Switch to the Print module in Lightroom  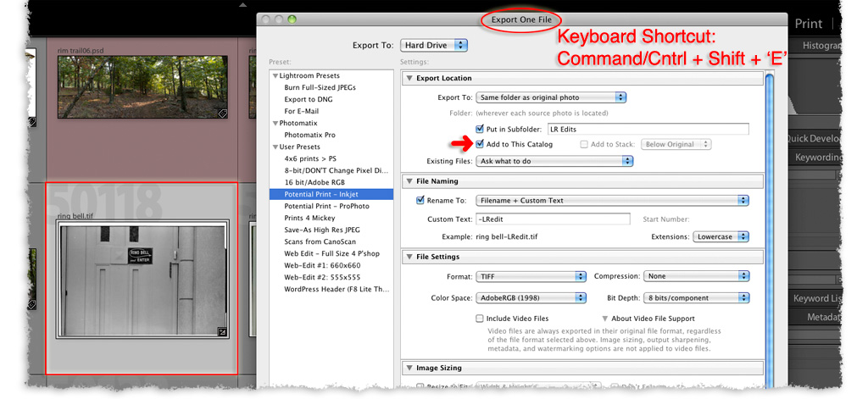[808, 24]
